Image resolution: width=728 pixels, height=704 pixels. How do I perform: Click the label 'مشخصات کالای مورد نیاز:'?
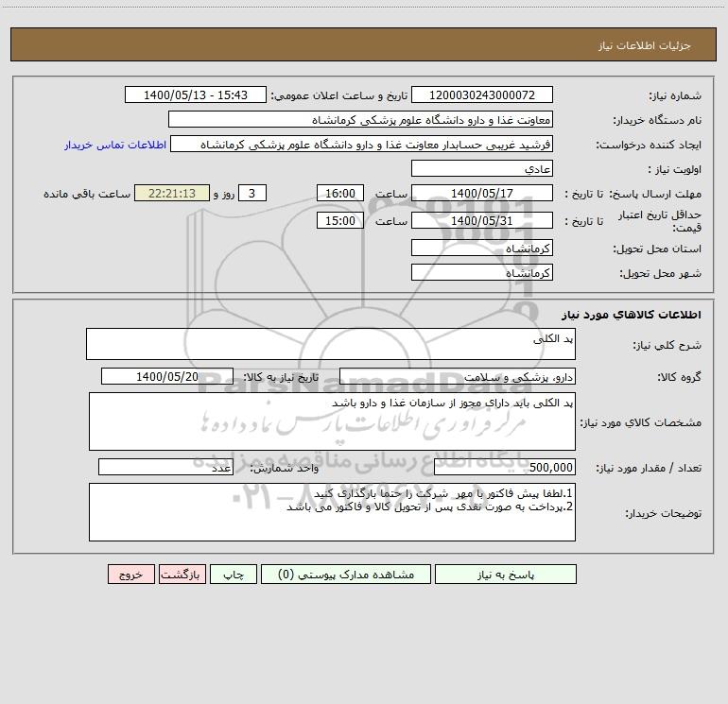pos(641,422)
